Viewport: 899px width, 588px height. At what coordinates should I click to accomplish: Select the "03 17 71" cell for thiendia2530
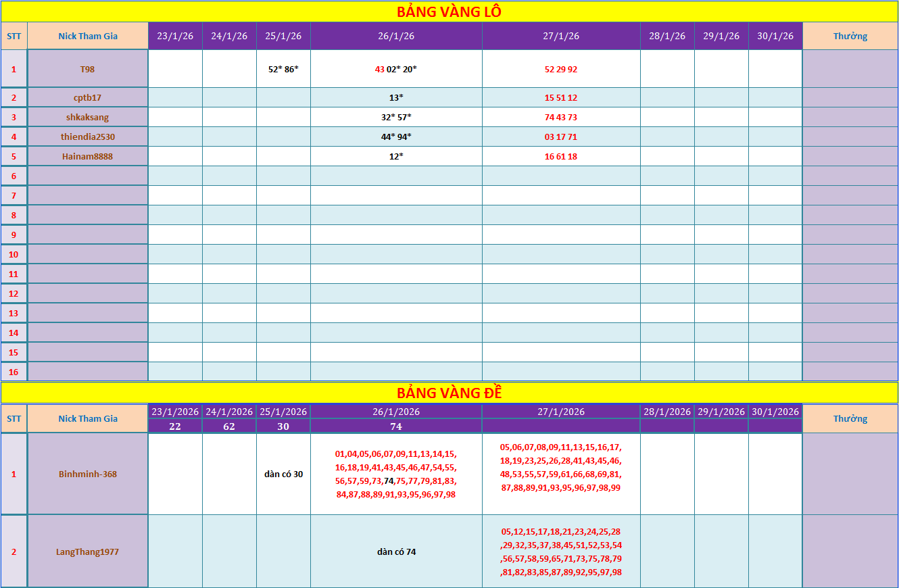561,137
